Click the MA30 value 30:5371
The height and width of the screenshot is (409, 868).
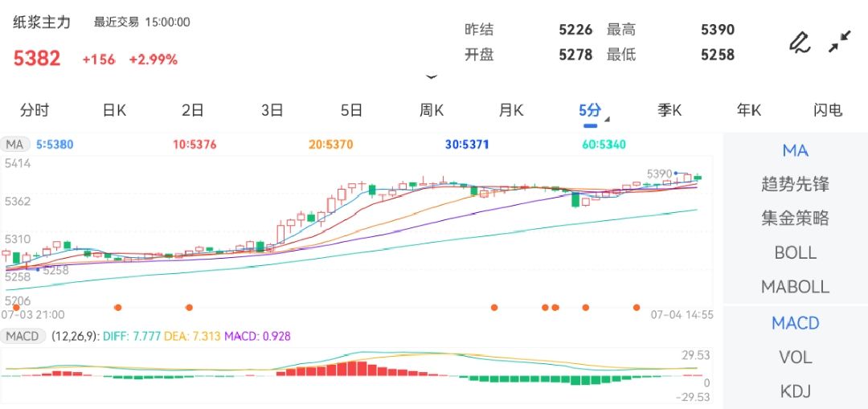[467, 145]
